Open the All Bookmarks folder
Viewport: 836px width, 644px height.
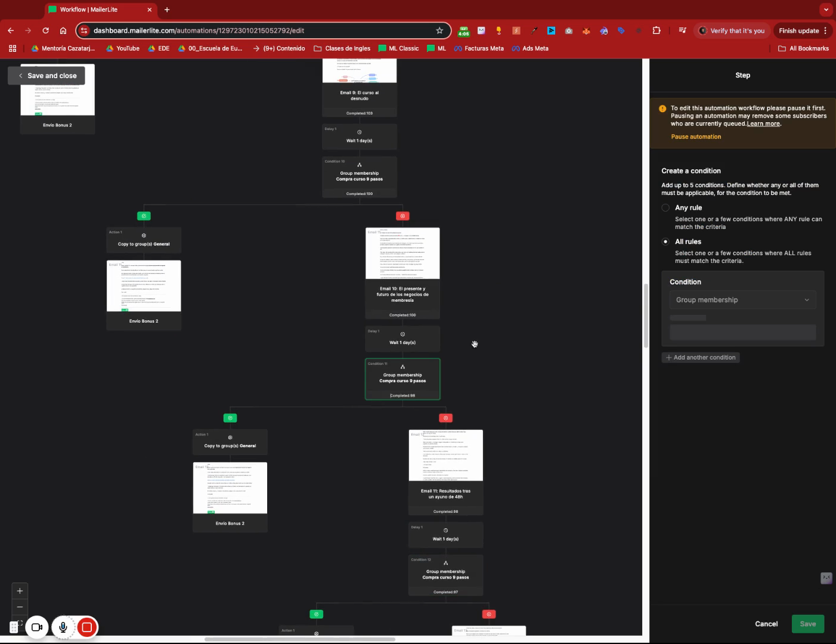coord(804,48)
